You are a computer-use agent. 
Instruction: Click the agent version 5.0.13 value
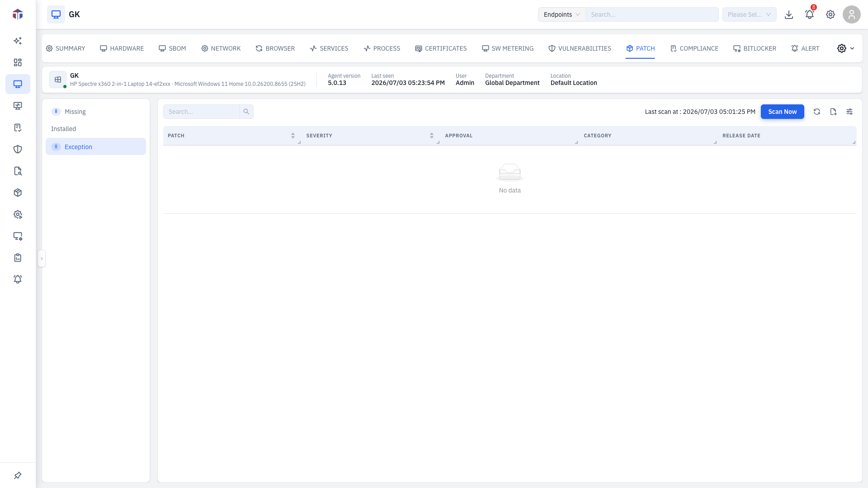pyautogui.click(x=337, y=83)
